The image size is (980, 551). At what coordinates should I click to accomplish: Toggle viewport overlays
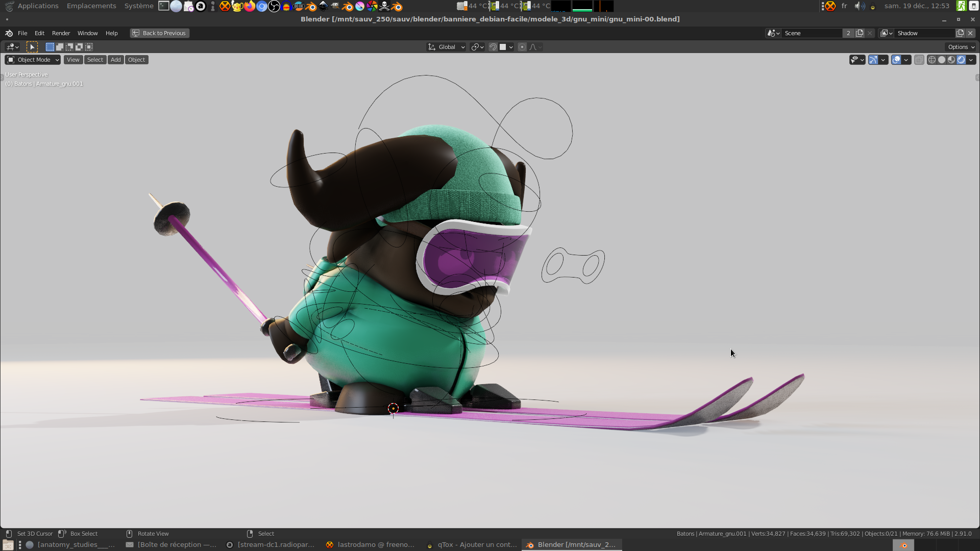tap(896, 60)
